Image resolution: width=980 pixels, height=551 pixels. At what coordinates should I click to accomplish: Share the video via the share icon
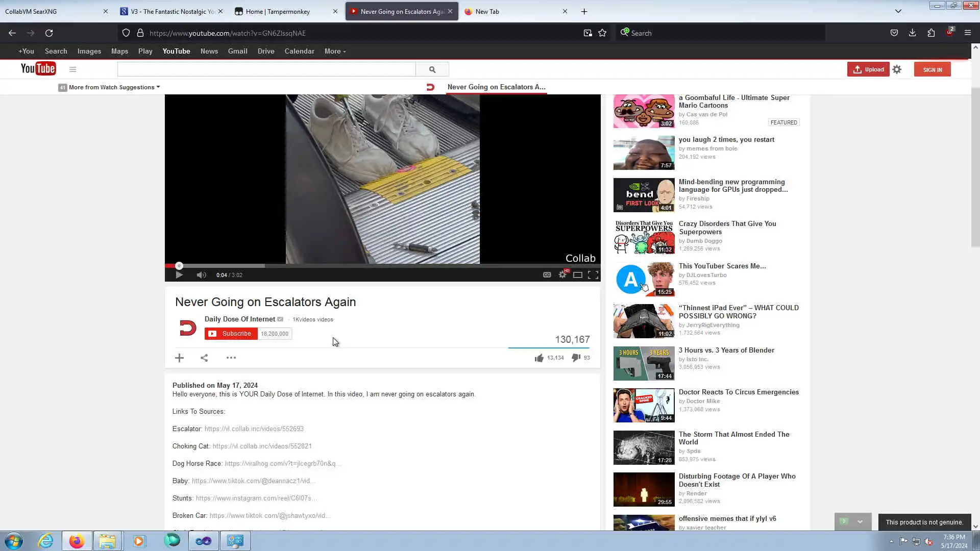click(x=204, y=358)
